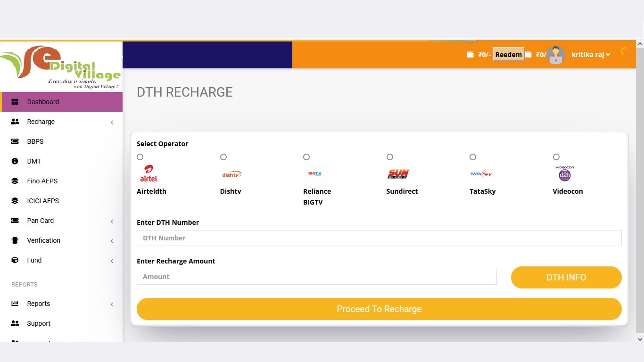The image size is (644, 362).
Task: Click the user avatar picture
Action: [x=556, y=55]
